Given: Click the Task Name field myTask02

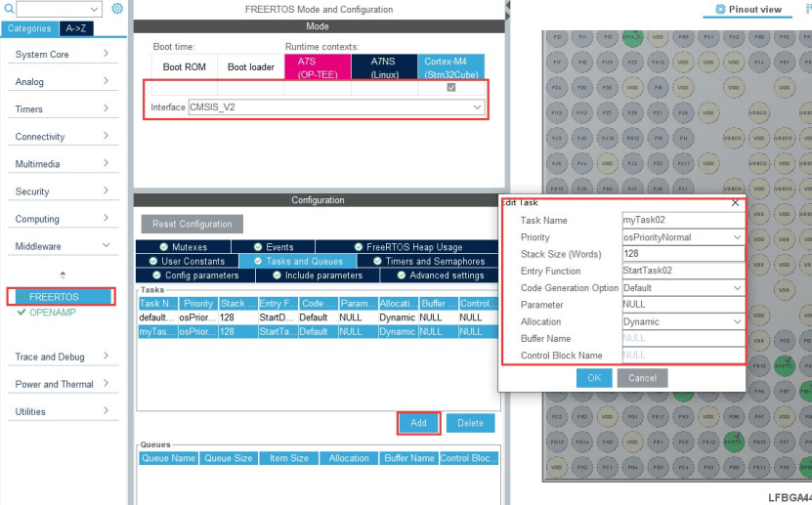Looking at the screenshot, I should pos(683,220).
